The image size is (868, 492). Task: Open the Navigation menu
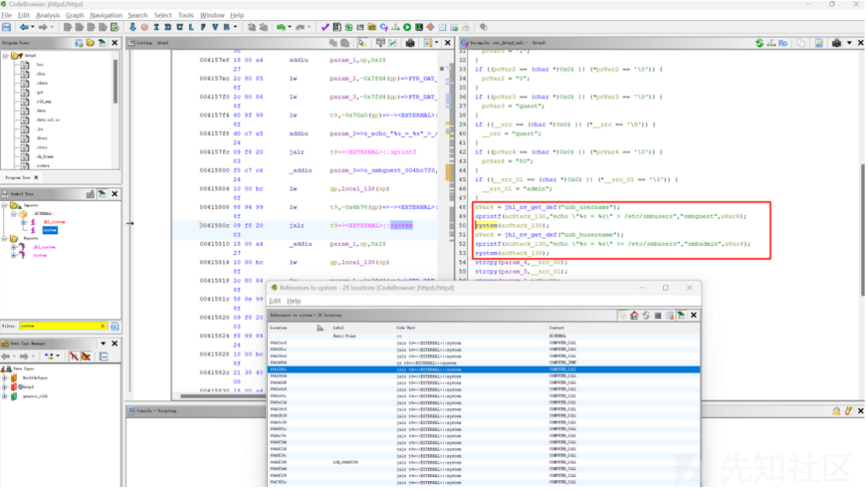[x=106, y=15]
